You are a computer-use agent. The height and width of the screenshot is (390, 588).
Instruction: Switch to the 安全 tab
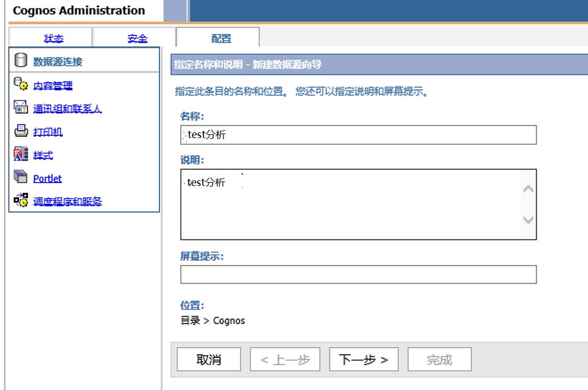[x=136, y=38]
